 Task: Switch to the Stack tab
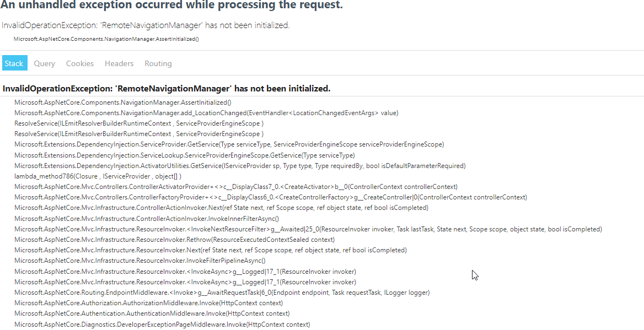pyautogui.click(x=15, y=63)
